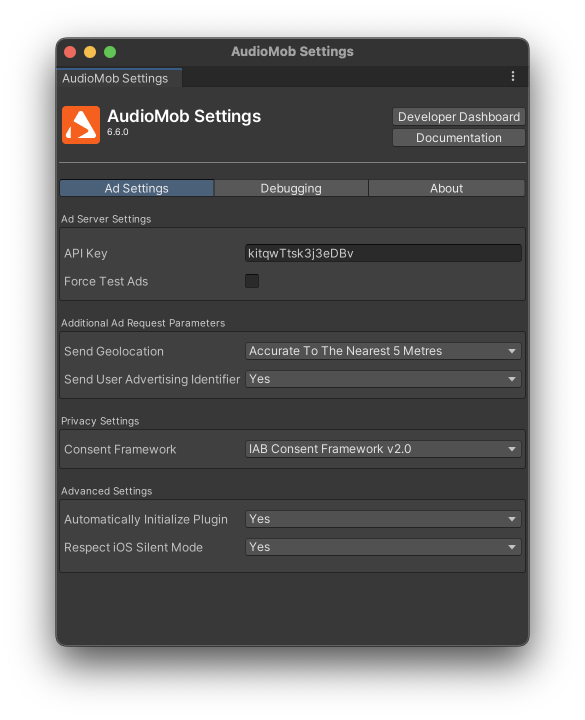585x720 pixels.
Task: Switch to the About tab
Action: tap(446, 188)
